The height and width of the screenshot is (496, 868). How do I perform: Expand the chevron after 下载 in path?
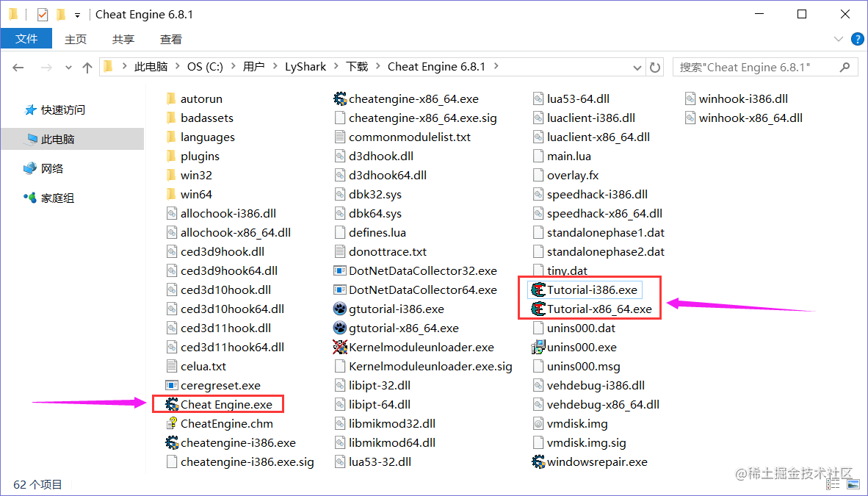tap(377, 67)
